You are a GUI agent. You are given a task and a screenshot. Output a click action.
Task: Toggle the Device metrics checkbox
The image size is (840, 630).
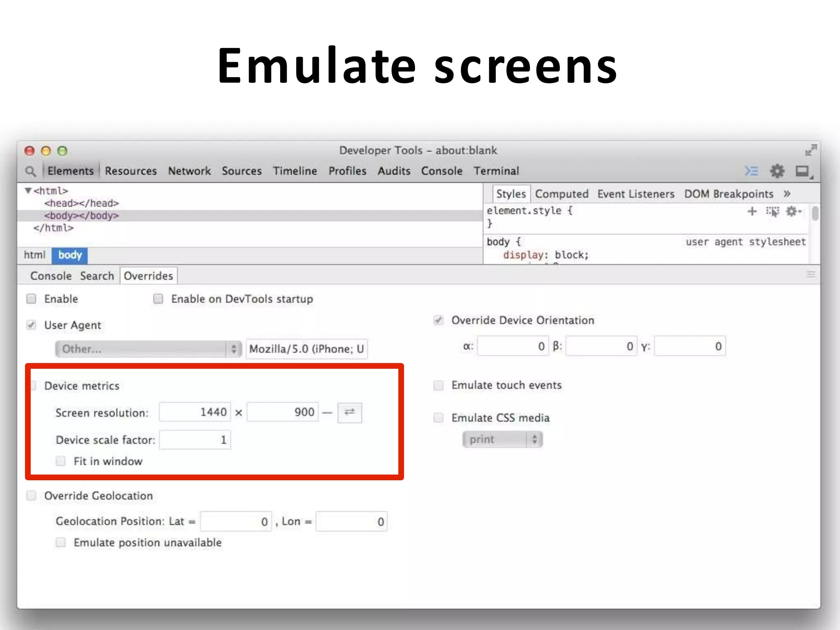pos(34,386)
